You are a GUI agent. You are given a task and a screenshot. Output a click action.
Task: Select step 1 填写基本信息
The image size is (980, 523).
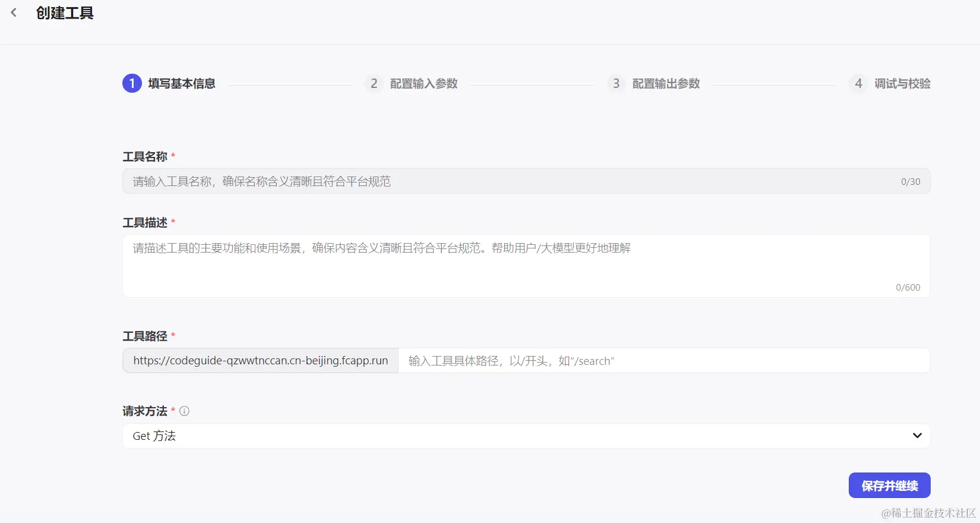169,83
